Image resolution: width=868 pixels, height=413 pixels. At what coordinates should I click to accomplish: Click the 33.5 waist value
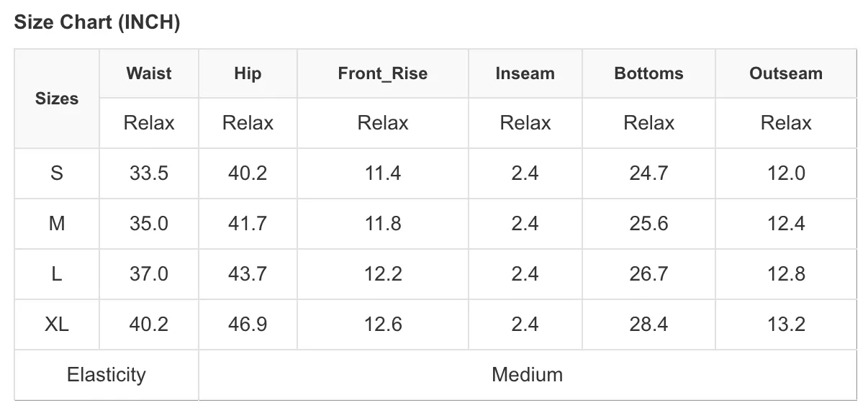click(x=149, y=173)
